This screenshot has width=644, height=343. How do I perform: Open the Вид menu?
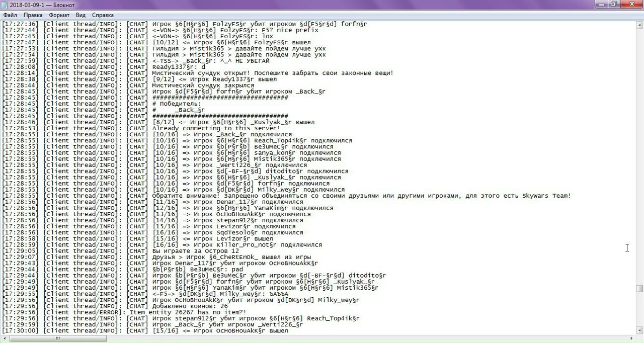(x=80, y=15)
